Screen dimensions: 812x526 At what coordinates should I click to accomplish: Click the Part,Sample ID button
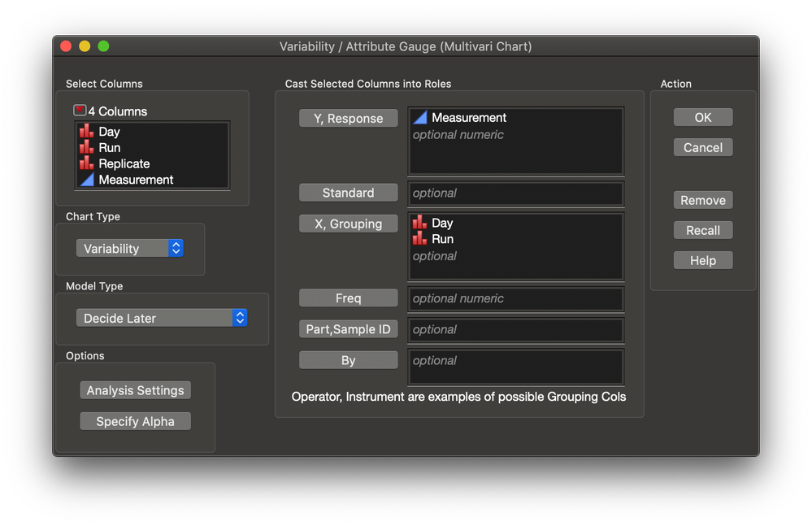(x=348, y=329)
